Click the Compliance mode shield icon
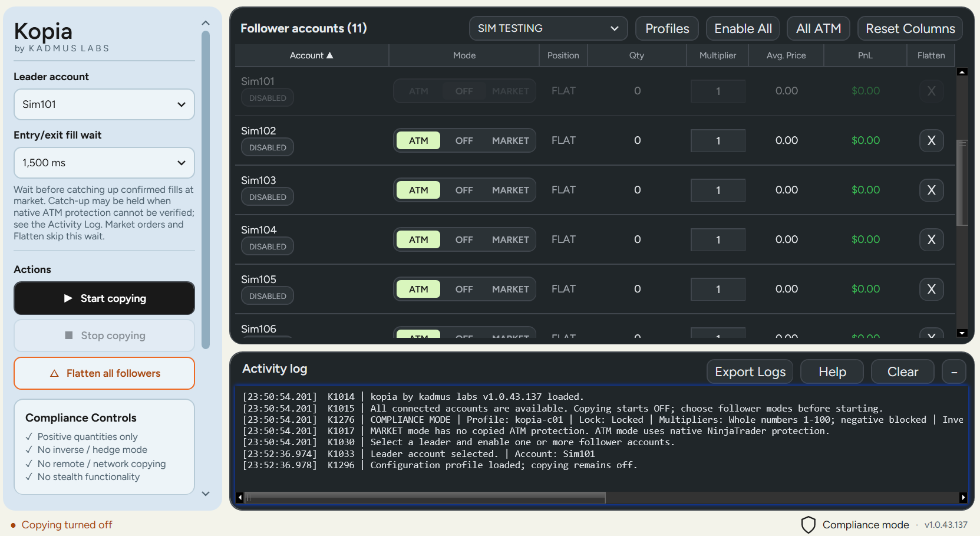980x536 pixels. pos(809,525)
